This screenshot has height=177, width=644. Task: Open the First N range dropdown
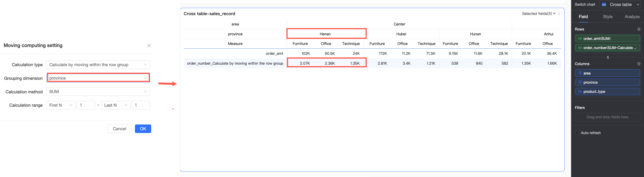tap(61, 105)
